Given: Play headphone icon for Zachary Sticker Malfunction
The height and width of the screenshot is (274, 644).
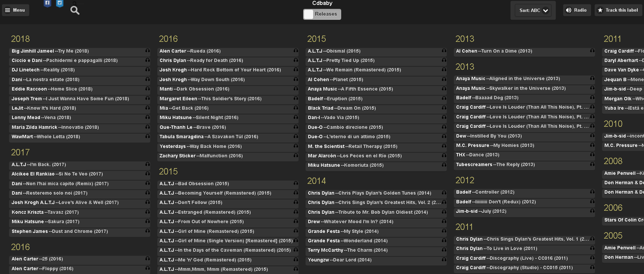Looking at the screenshot, I should 296,155.
